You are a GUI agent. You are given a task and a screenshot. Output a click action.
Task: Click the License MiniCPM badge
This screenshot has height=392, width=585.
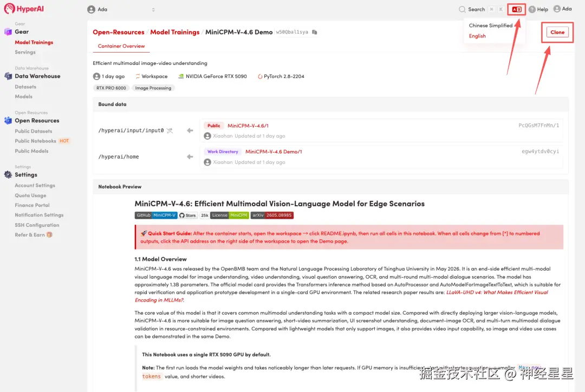point(230,215)
